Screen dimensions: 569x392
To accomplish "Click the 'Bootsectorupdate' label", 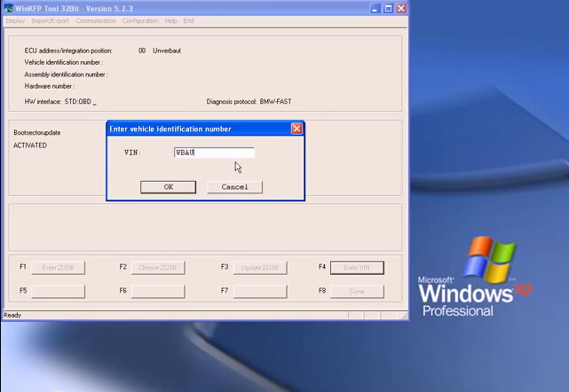I will [x=37, y=133].
